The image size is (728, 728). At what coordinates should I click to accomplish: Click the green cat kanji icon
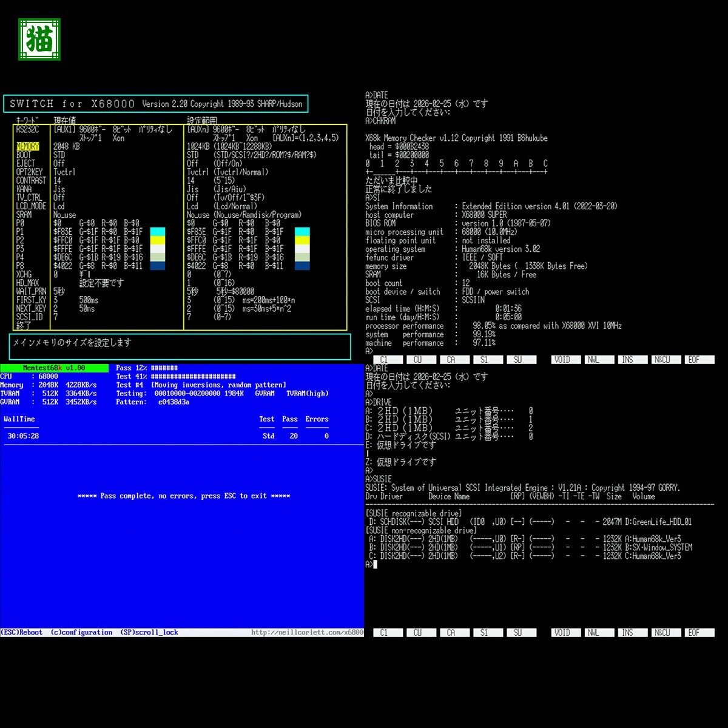coord(39,39)
